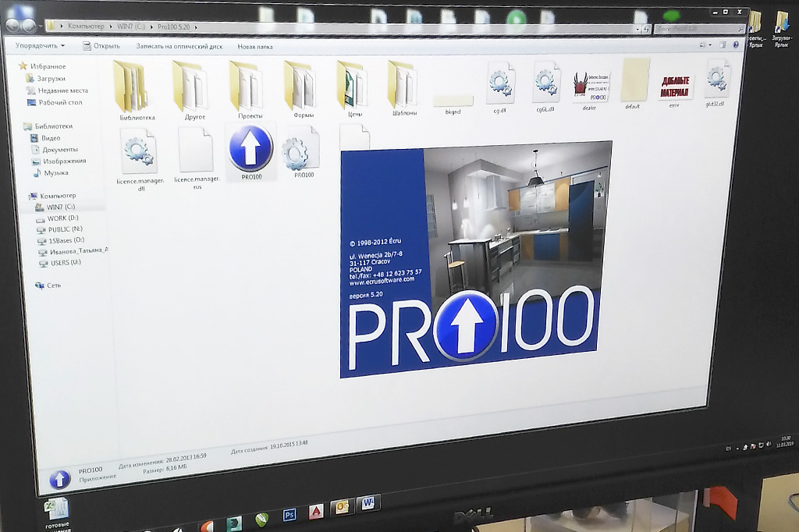The height and width of the screenshot is (532, 799).
Task: Open the Музыка library
Action: coord(51,172)
